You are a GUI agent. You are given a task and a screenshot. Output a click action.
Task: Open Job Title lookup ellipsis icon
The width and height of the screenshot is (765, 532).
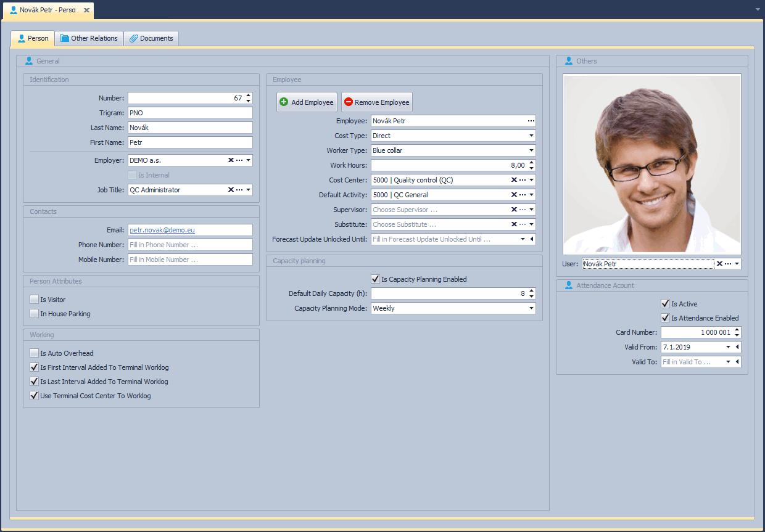pyautogui.click(x=239, y=190)
